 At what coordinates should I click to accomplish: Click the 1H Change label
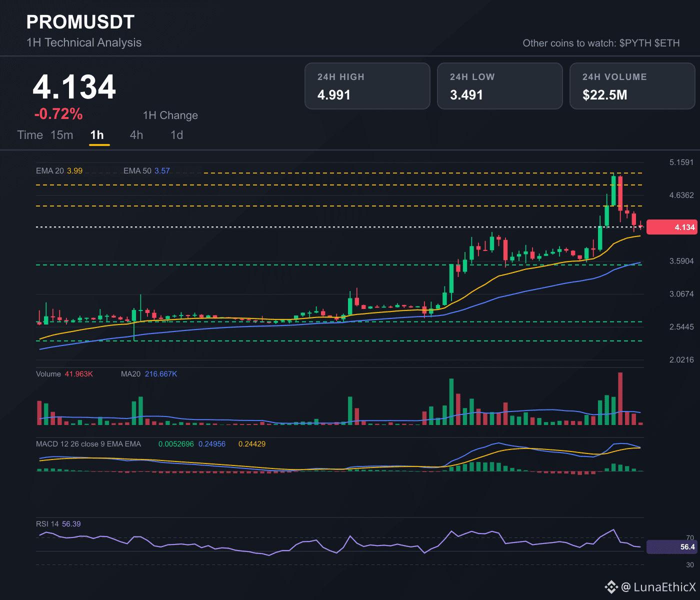(x=170, y=115)
